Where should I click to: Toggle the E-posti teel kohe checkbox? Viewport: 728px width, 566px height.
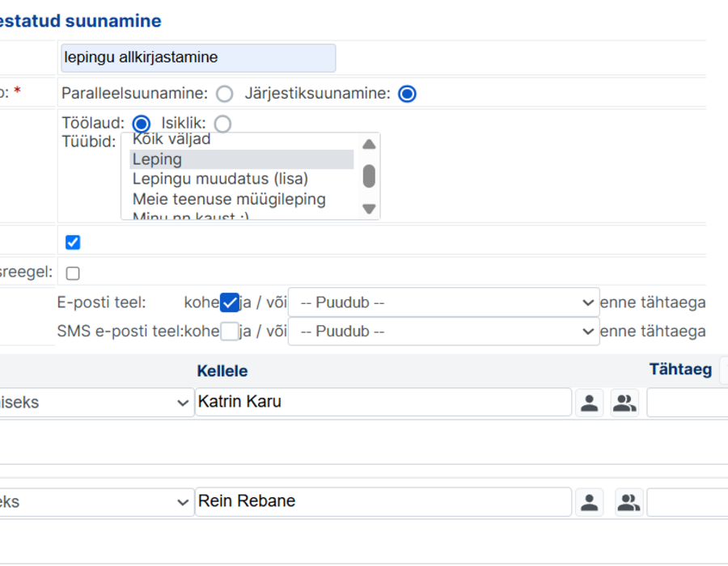point(230,302)
